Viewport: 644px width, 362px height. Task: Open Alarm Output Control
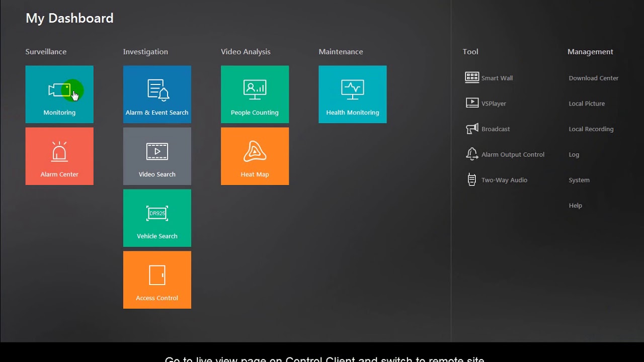point(512,155)
